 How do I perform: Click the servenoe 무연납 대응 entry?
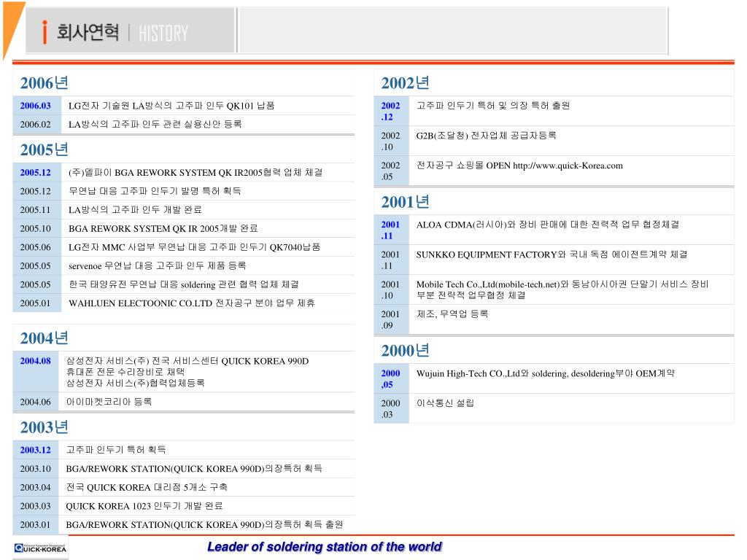(158, 265)
